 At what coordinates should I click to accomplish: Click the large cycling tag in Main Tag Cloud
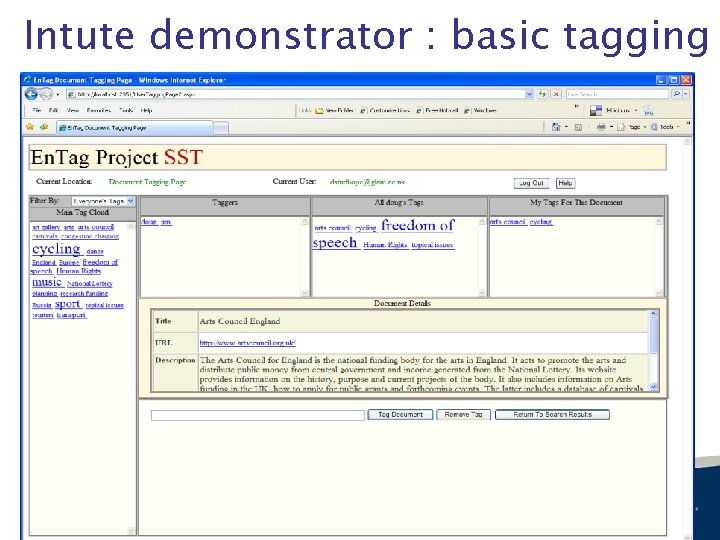[56, 249]
